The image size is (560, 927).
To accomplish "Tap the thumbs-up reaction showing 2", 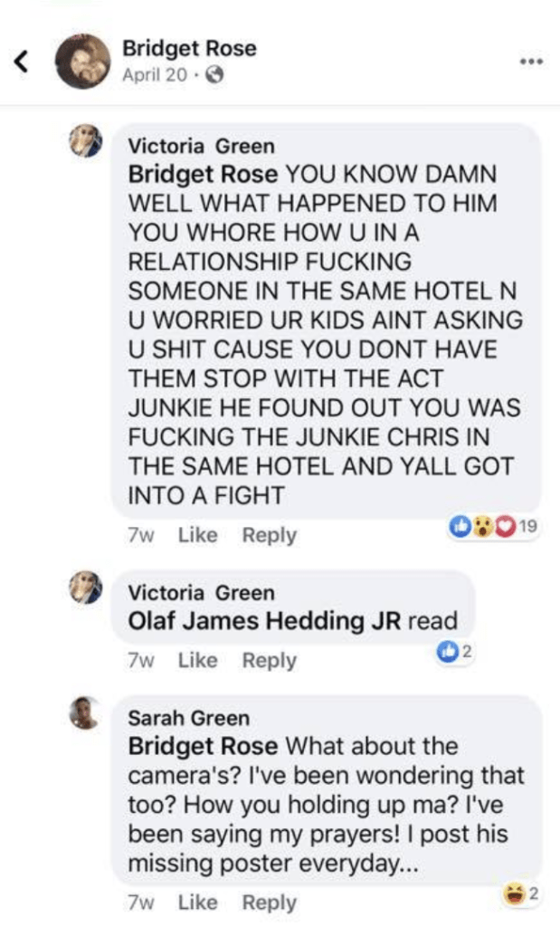I will pos(454,652).
